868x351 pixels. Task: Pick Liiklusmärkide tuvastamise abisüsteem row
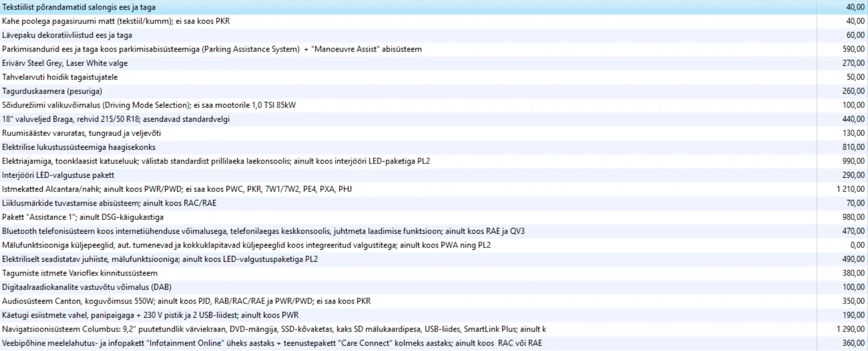pyautogui.click(x=109, y=203)
